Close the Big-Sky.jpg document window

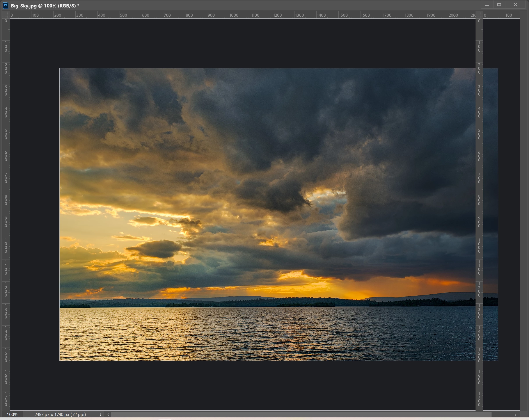pos(515,5)
